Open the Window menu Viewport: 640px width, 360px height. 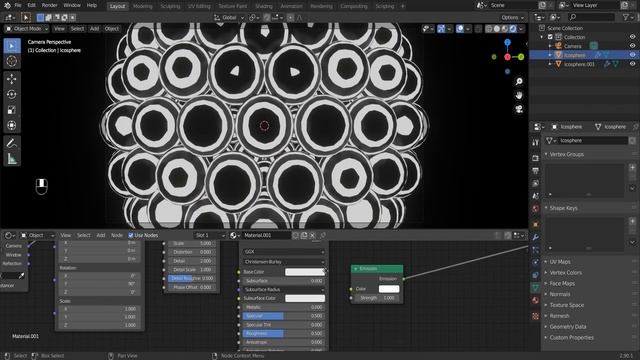coord(72,5)
